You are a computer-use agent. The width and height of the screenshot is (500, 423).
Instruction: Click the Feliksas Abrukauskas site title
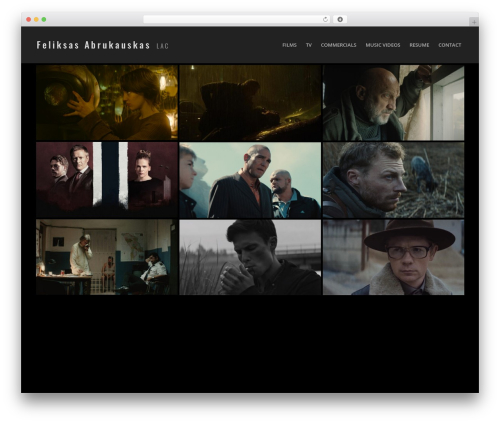[93, 45]
